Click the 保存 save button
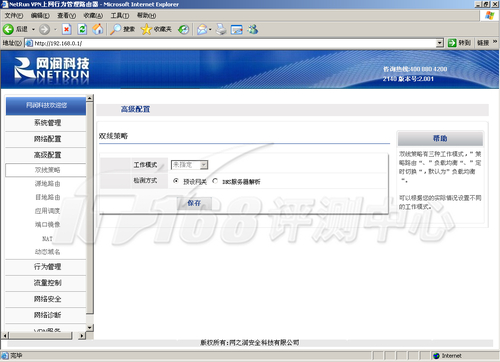 coord(194,203)
